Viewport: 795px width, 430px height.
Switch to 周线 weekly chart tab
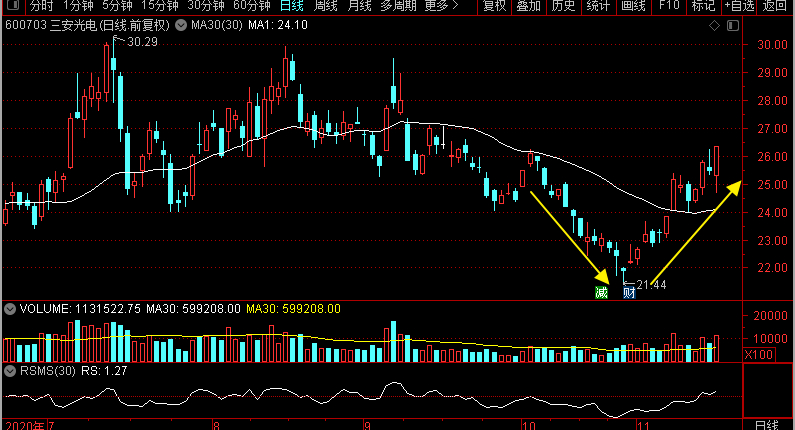click(326, 6)
